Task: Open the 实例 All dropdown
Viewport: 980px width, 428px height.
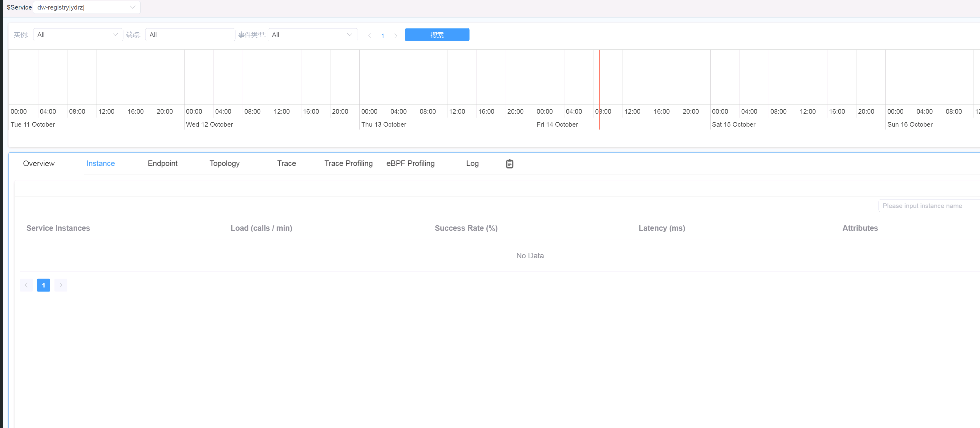Action: (x=78, y=35)
